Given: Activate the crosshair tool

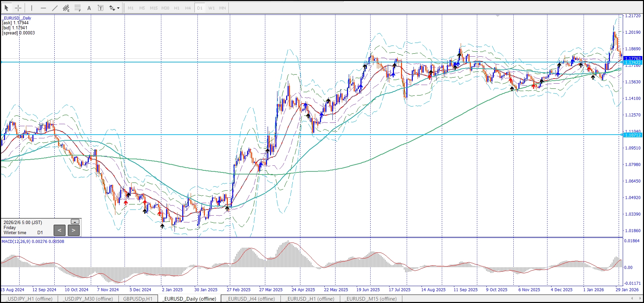Looking at the screenshot, I should 18,8.
